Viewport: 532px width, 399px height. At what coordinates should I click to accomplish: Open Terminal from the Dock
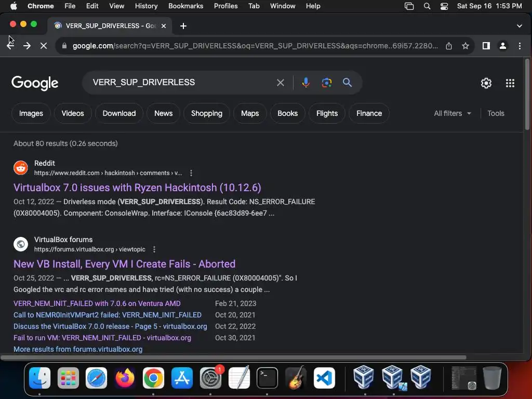[267, 378]
